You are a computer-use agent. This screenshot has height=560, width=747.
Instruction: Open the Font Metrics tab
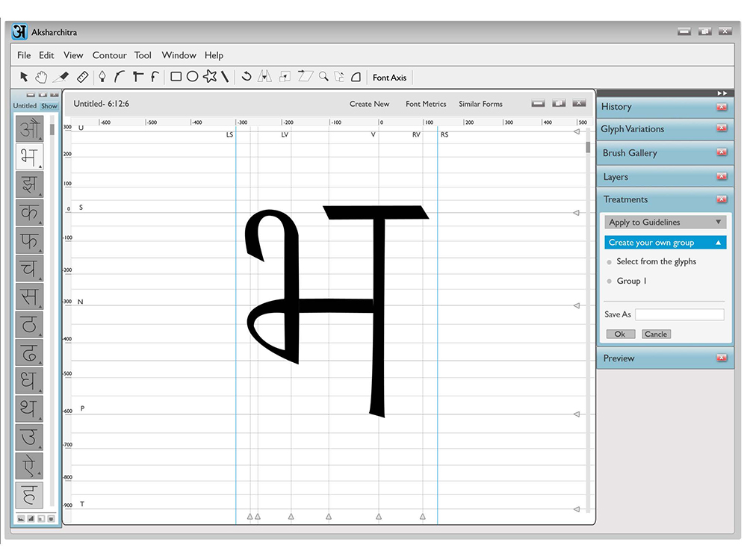[426, 104]
